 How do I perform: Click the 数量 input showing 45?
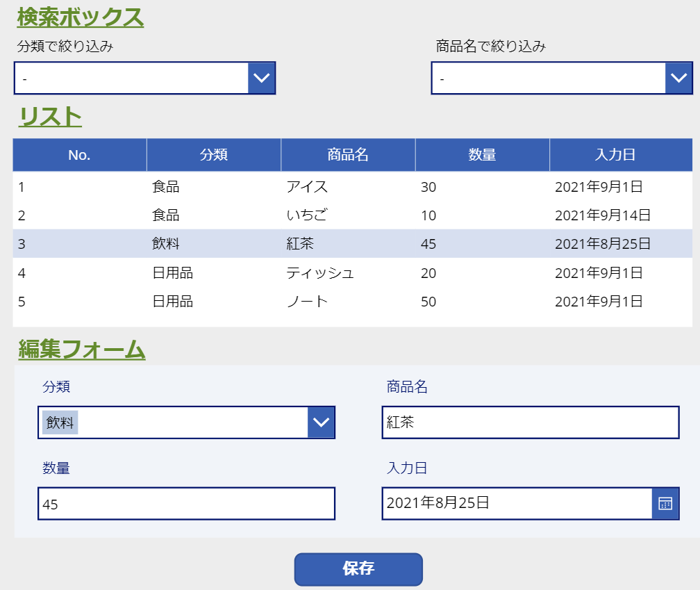(186, 503)
